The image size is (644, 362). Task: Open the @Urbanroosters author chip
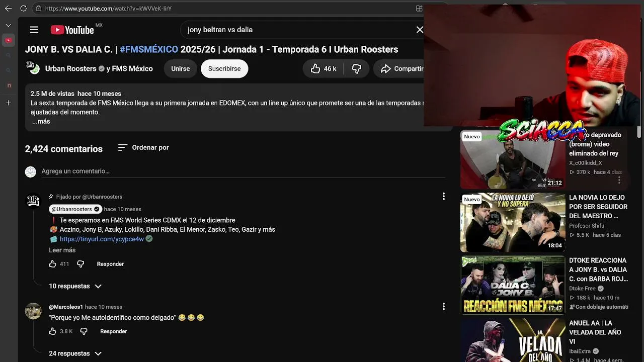pos(75,209)
